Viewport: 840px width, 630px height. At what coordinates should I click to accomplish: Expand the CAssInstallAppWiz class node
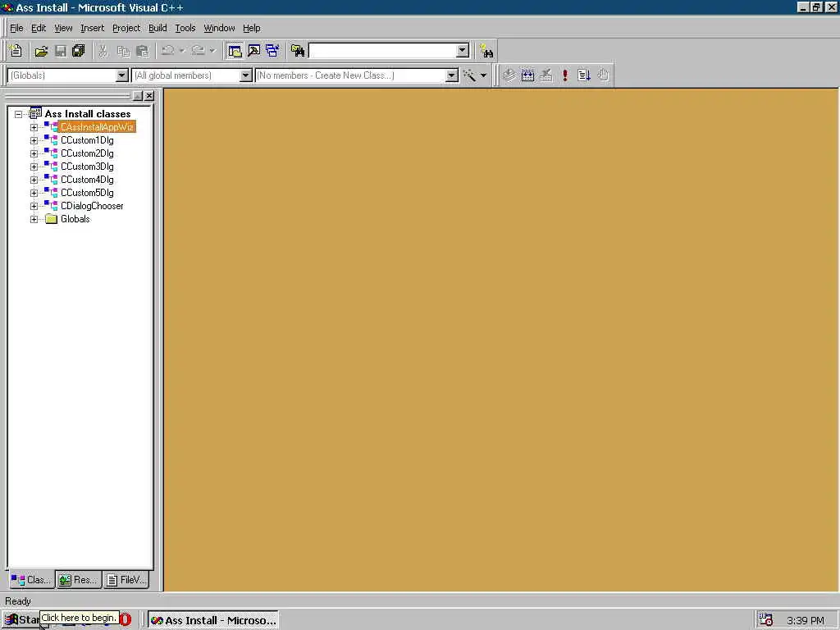[34, 127]
